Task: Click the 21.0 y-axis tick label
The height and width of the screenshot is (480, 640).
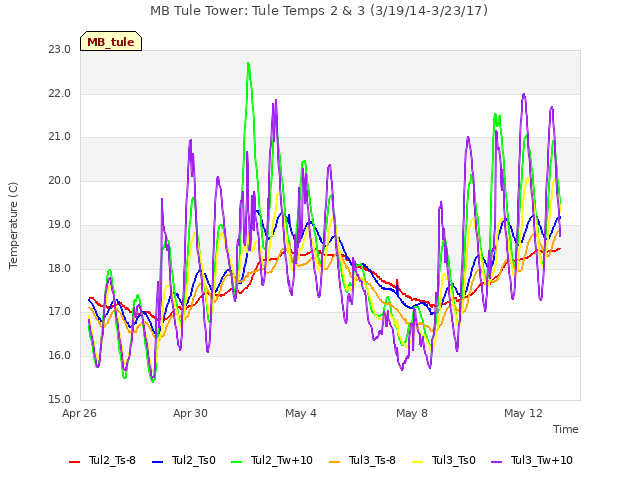Action: pos(60,137)
